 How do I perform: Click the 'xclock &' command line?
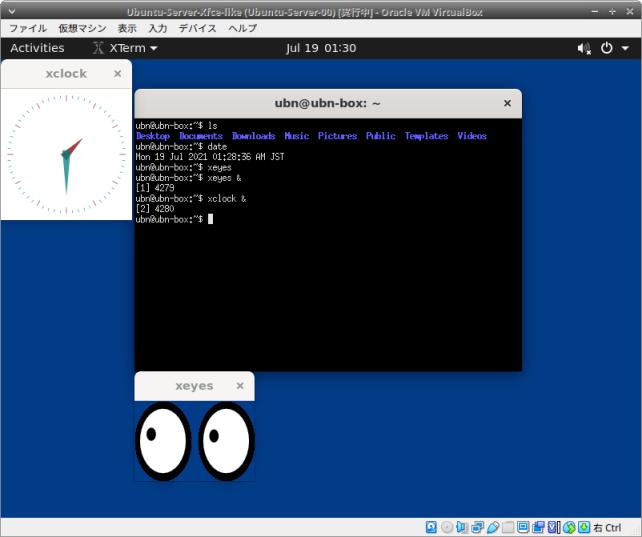pyautogui.click(x=191, y=199)
